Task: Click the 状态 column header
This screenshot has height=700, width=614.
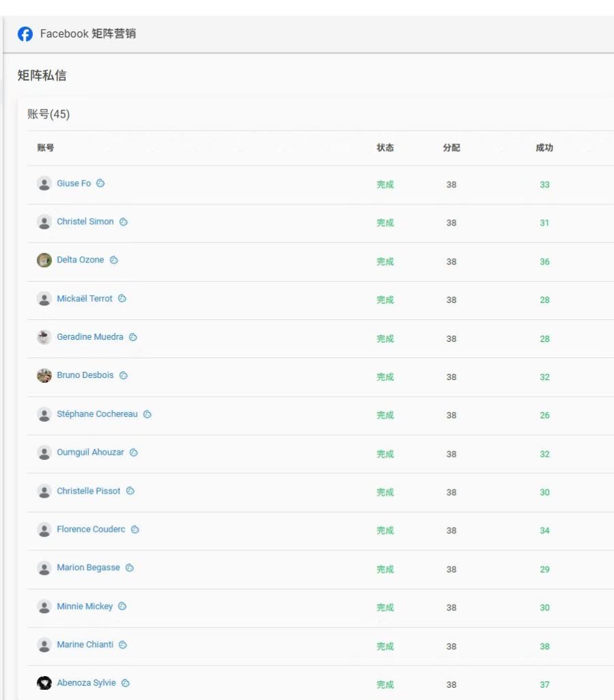Action: (385, 148)
